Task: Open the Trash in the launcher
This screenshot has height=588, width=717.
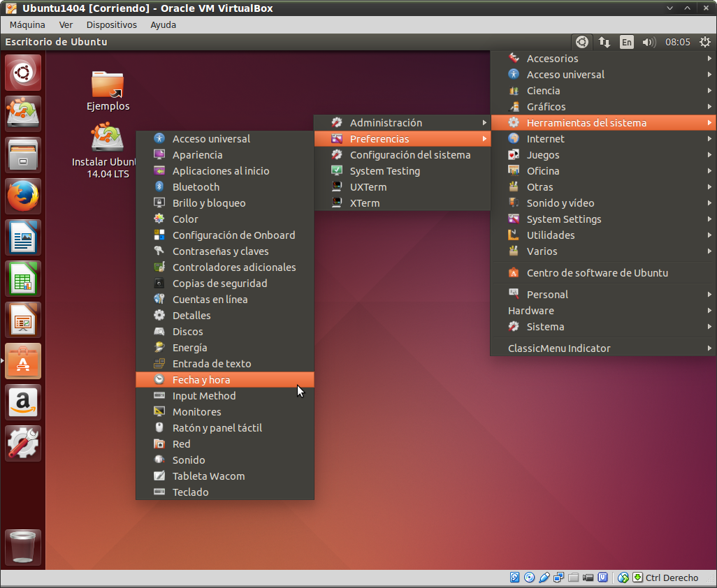Action: 24,547
